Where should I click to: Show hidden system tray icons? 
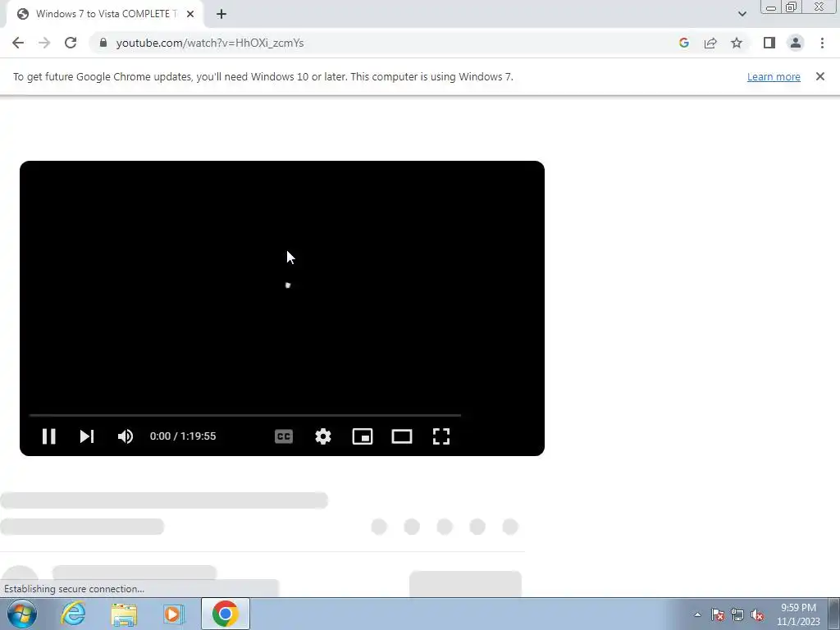(697, 614)
